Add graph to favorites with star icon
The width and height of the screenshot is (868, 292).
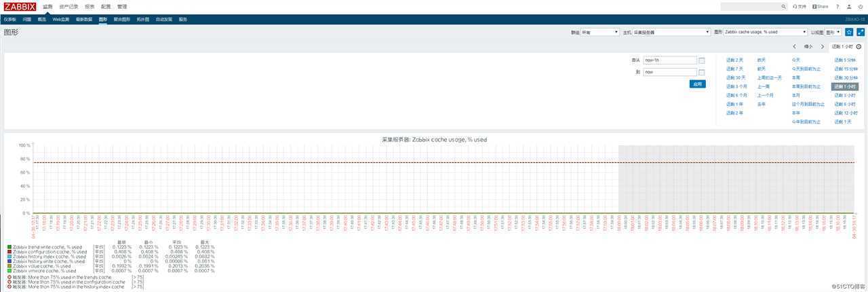coord(849,32)
